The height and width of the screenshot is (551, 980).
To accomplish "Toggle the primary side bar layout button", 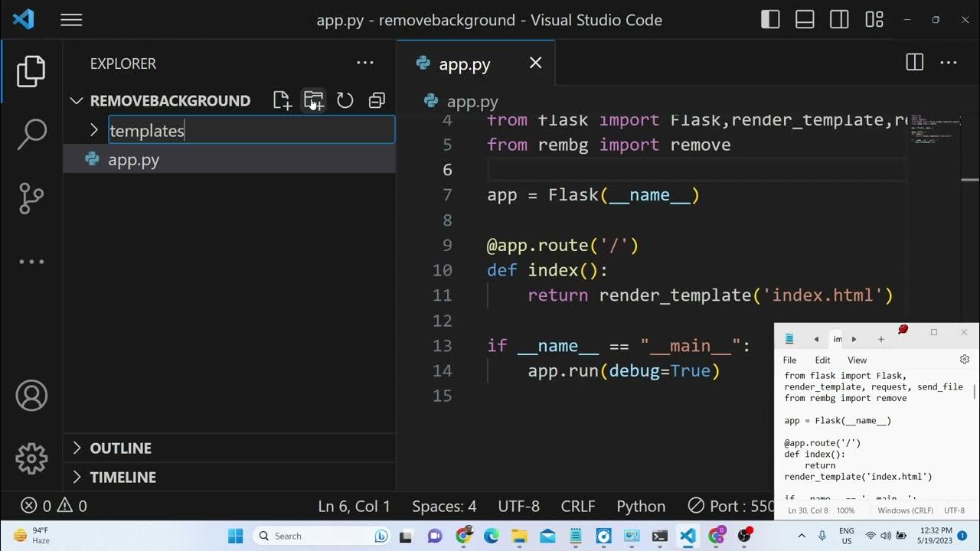I will pyautogui.click(x=770, y=20).
